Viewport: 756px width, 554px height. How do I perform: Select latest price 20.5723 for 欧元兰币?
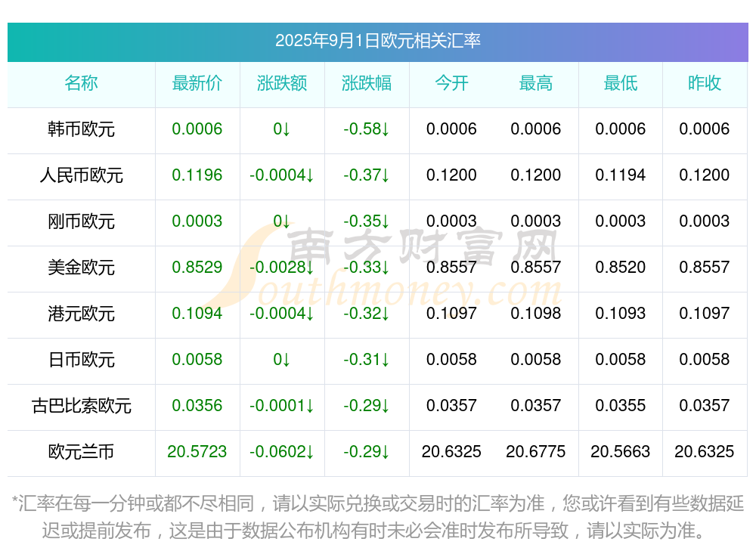point(197,452)
